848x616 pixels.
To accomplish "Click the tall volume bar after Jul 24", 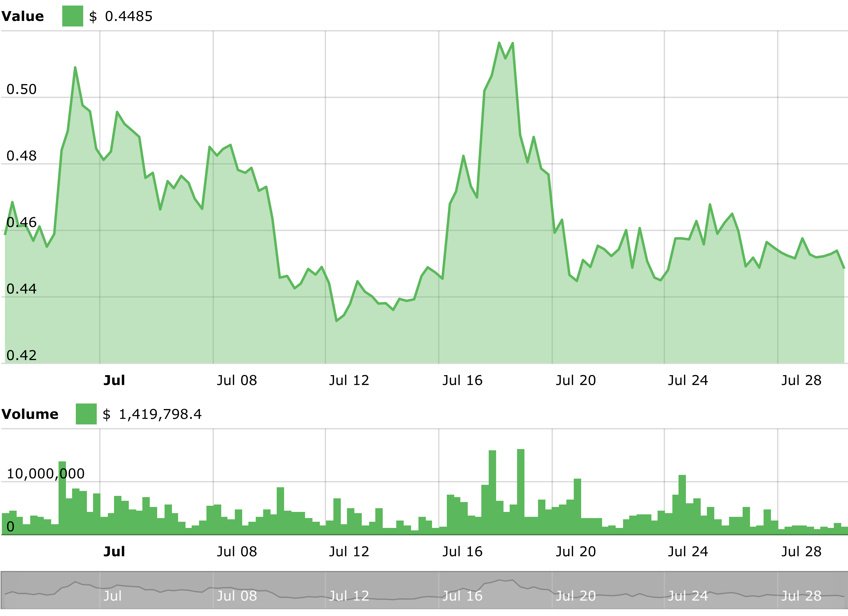I will tap(682, 505).
